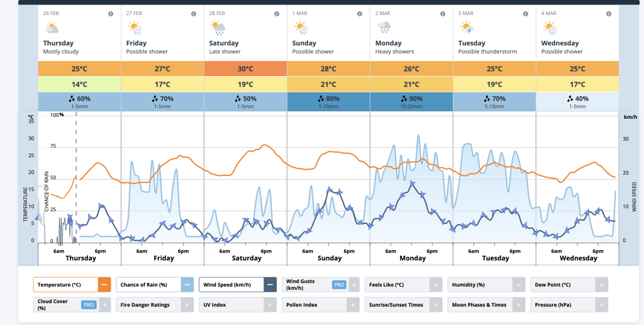644x325 pixels.
Task: Disable the Chance of Rain (%) graph layer
Action: pyautogui.click(x=187, y=285)
